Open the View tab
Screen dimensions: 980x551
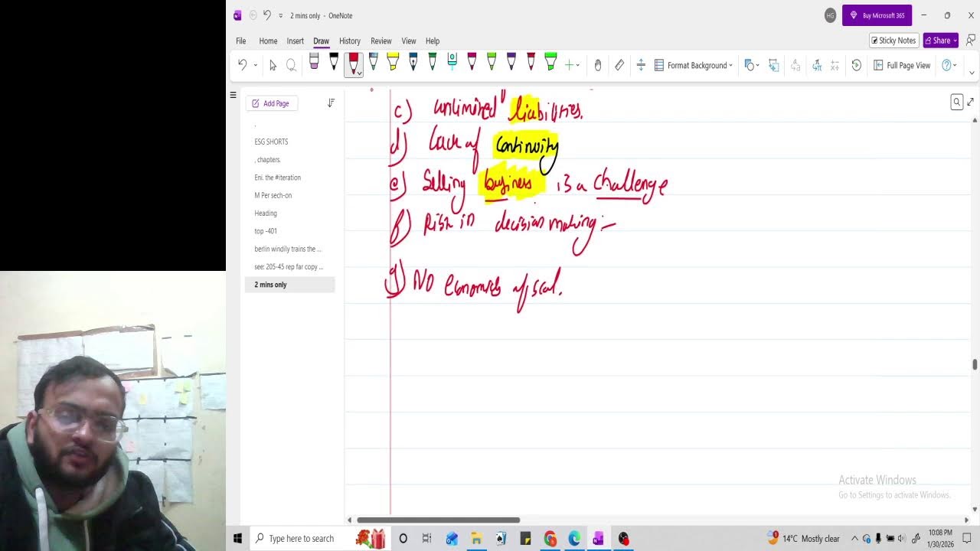click(x=409, y=41)
